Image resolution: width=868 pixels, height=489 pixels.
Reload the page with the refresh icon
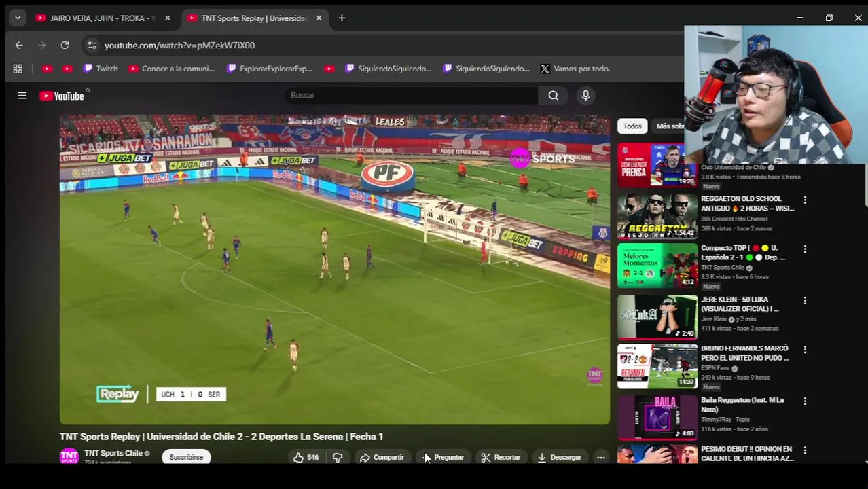click(65, 45)
